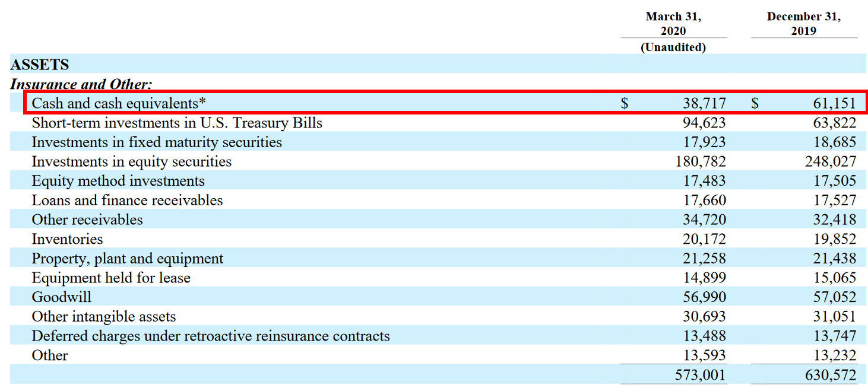Click the Cash and cash equivalents row label
The height and width of the screenshot is (388, 868).
click(x=119, y=103)
